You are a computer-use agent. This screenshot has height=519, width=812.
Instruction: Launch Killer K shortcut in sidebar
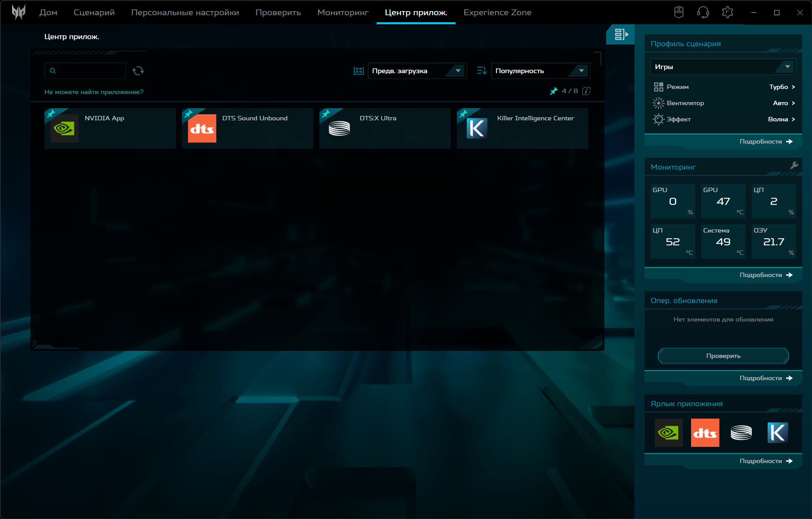tap(778, 433)
